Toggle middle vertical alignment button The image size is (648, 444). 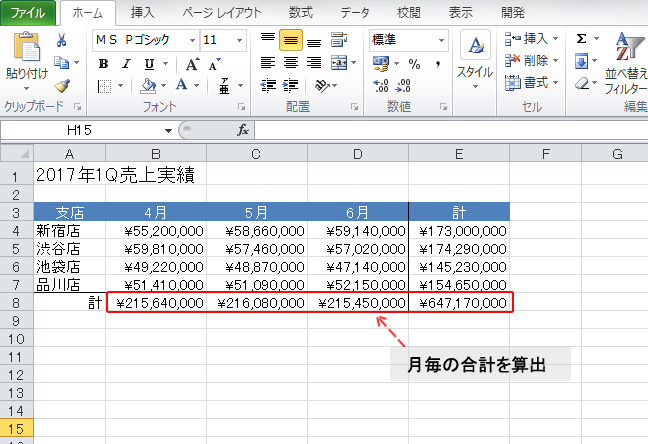point(290,40)
